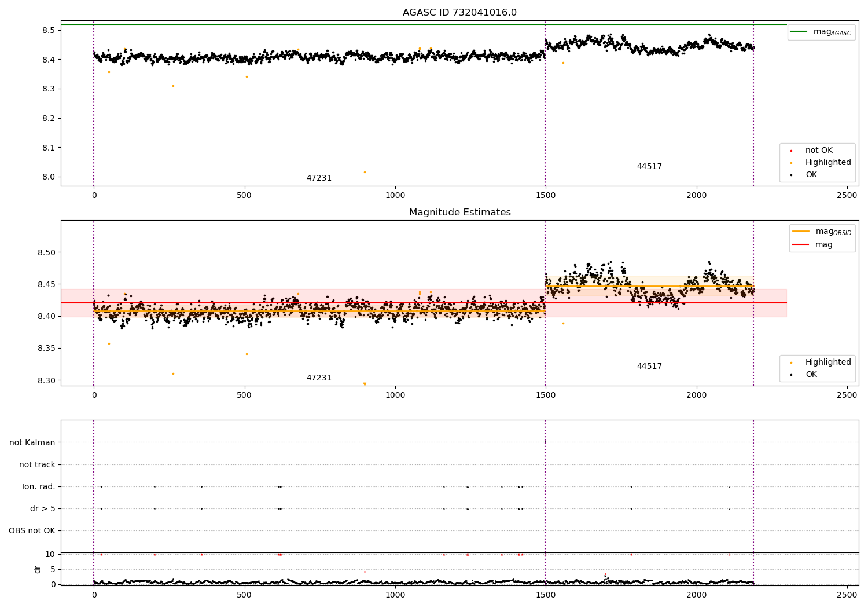Click the 'not OK' legend entry in top plot
The height and width of the screenshot is (608, 868).
tap(819, 151)
